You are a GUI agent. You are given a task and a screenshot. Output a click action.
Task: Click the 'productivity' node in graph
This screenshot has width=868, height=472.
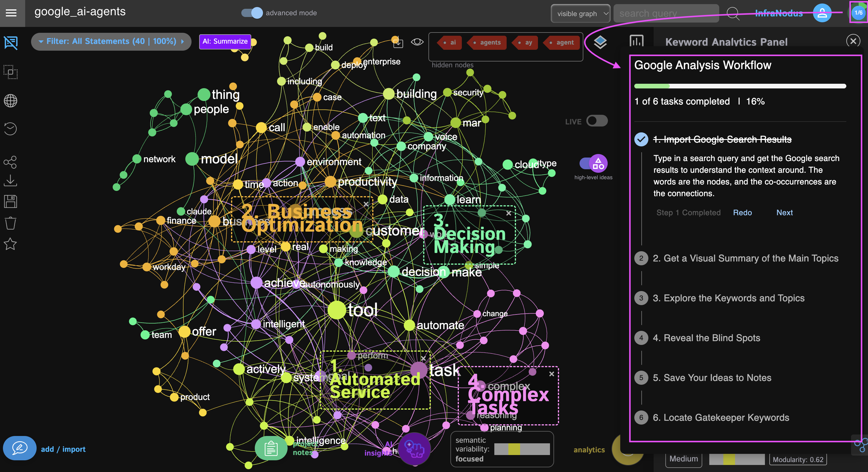tap(330, 182)
